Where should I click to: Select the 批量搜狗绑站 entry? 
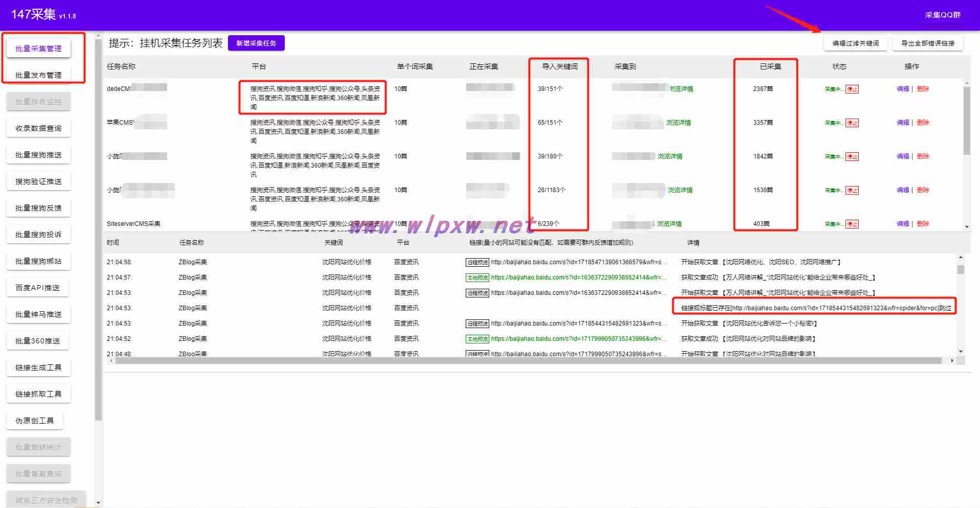[x=38, y=261]
